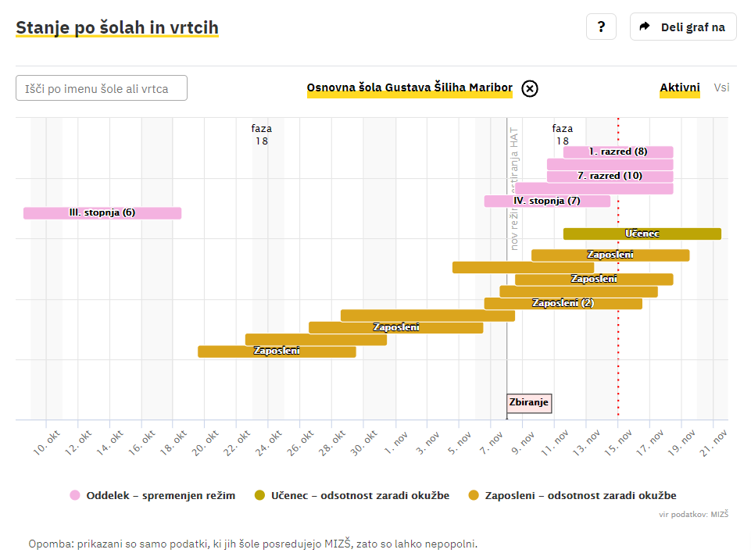The width and height of the screenshot is (751, 560).
Task: Click the school name search field
Action: [x=102, y=88]
